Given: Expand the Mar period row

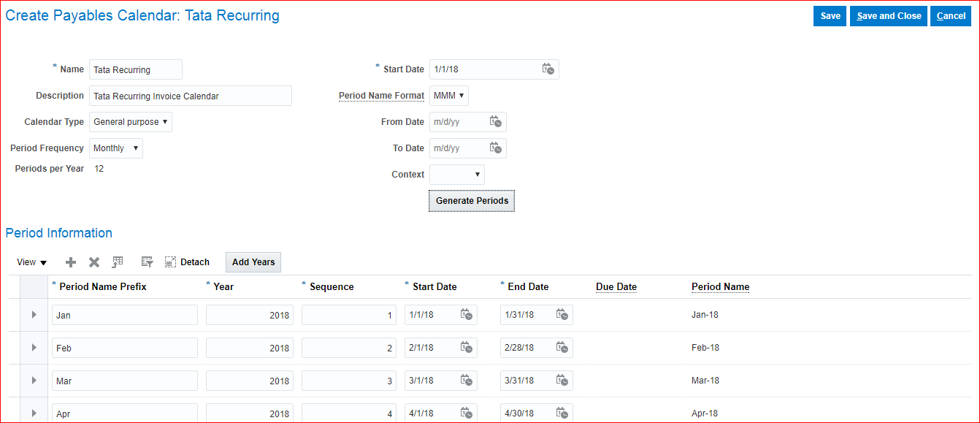Looking at the screenshot, I should coord(34,381).
